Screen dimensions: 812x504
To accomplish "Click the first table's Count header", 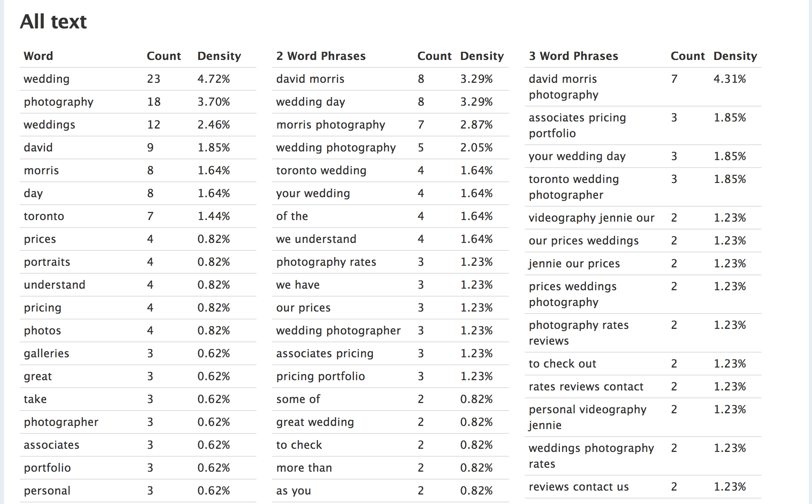I will click(164, 56).
